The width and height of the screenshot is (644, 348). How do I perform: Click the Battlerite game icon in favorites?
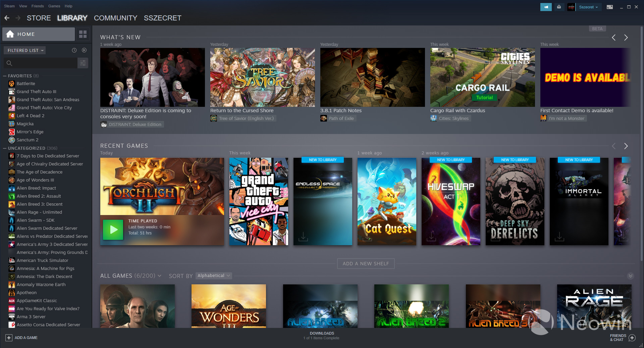[x=12, y=84]
